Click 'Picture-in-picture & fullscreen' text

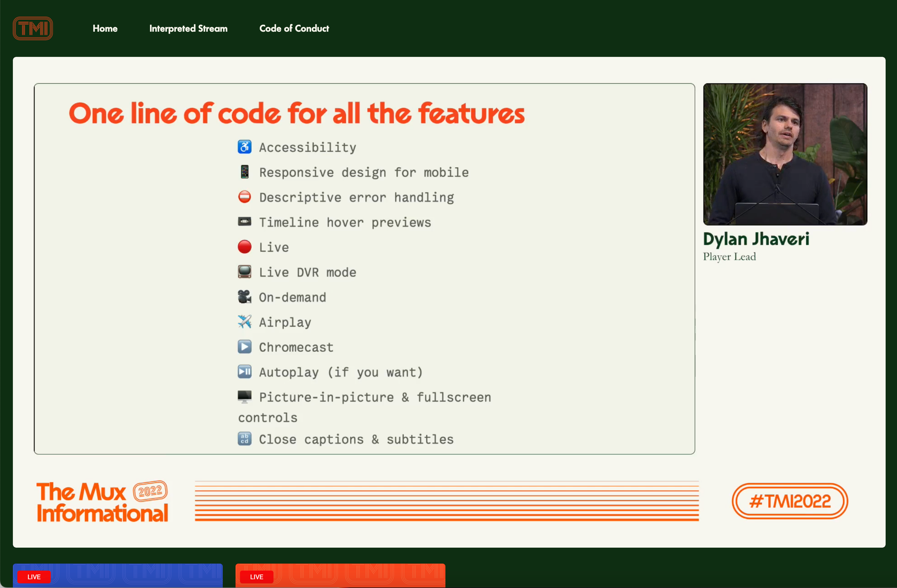[x=375, y=397]
